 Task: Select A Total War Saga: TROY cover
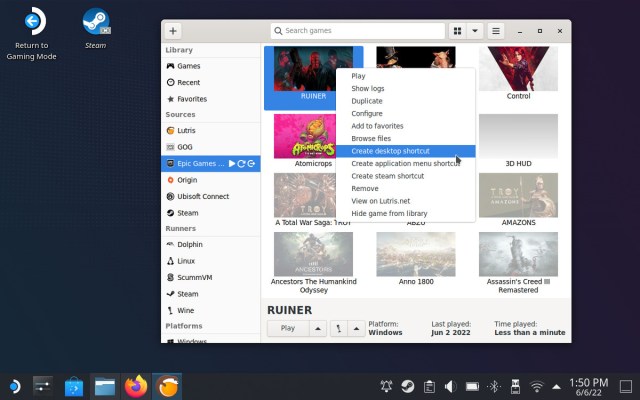[x=305, y=195]
